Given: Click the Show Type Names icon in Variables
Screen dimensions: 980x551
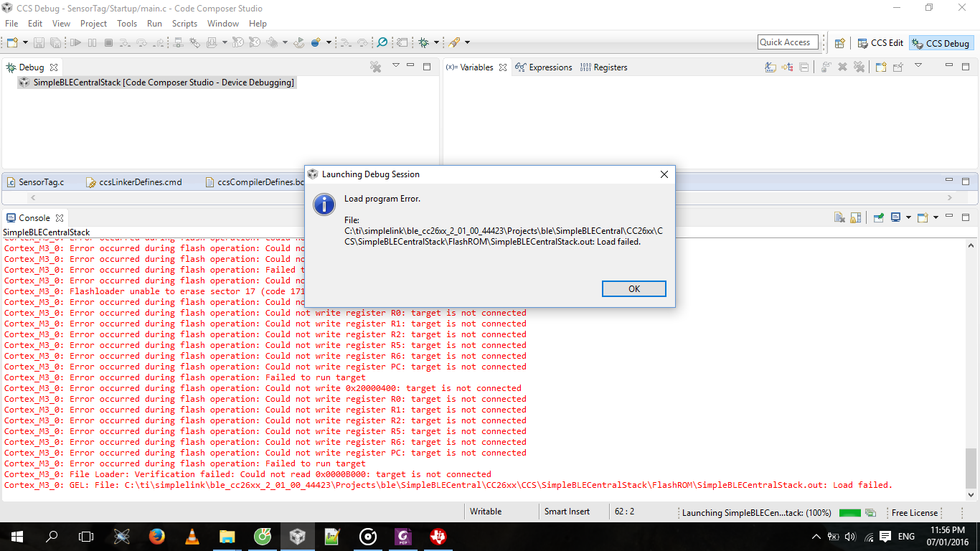Looking at the screenshot, I should pos(771,67).
